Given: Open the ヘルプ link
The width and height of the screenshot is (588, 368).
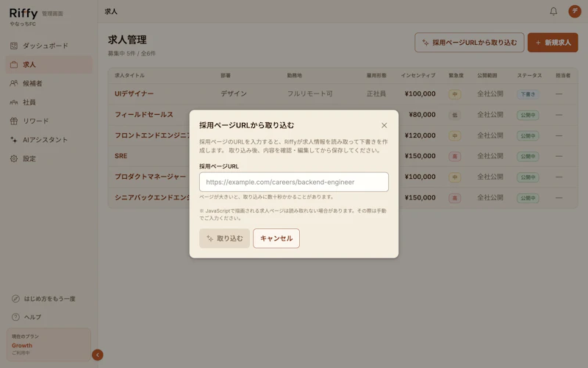Looking at the screenshot, I should [x=32, y=317].
